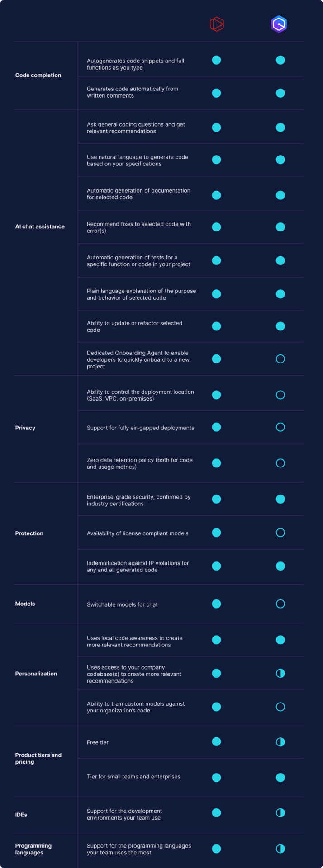This screenshot has height=868, width=323.
Task: Click half-filled circle in IDEs support row
Action: pyautogui.click(x=280, y=813)
